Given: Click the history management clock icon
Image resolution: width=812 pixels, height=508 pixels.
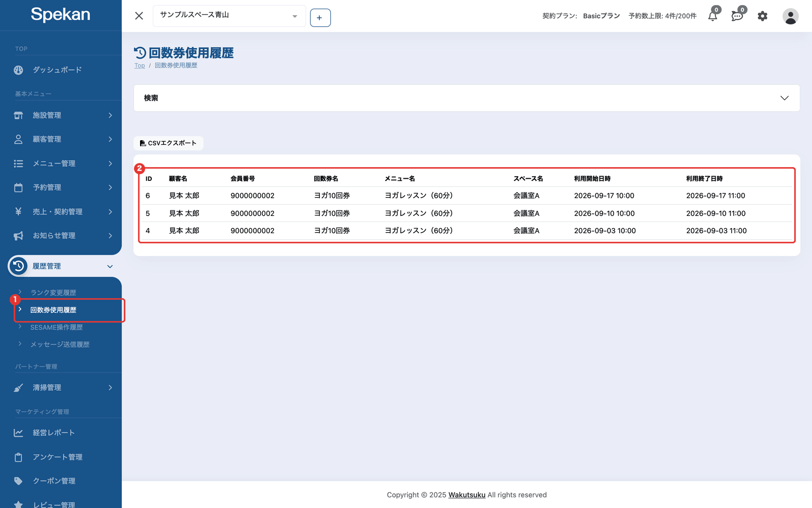Looking at the screenshot, I should 18,266.
